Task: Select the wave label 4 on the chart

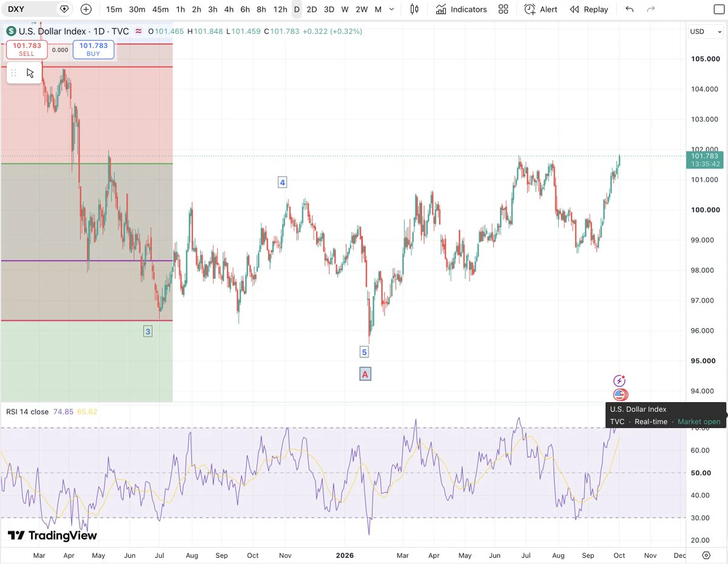Action: point(282,182)
